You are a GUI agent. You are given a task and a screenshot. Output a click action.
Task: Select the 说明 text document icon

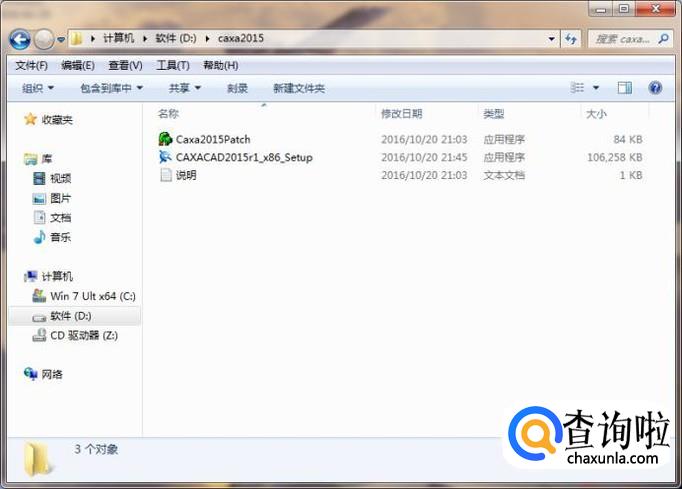pyautogui.click(x=166, y=175)
